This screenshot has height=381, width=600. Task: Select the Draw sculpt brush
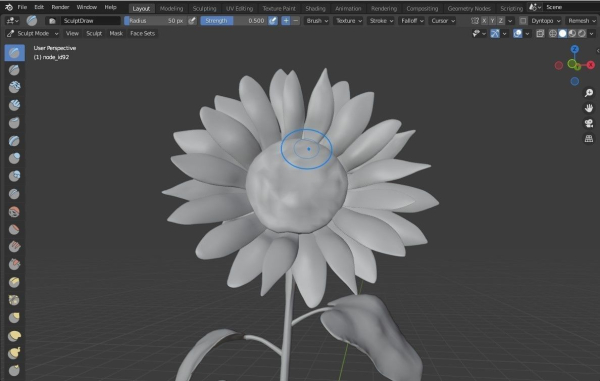tap(15, 53)
